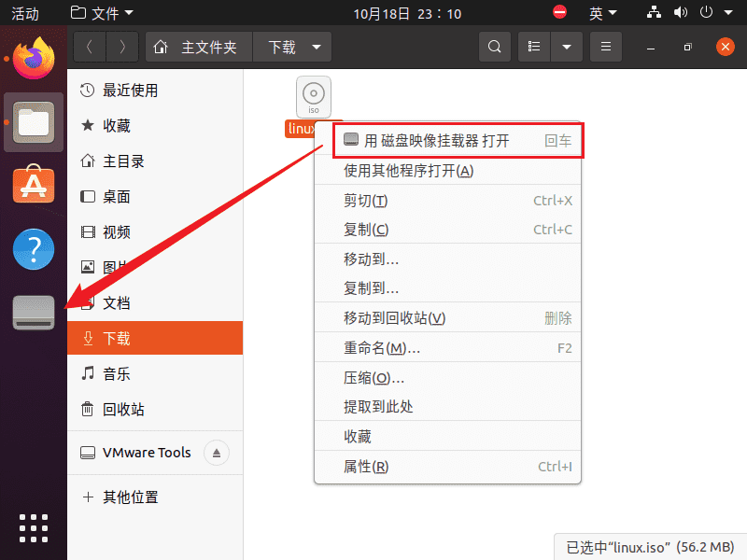The width and height of the screenshot is (747, 560).
Task: Eject the VMware Tools disc
Action: (216, 453)
